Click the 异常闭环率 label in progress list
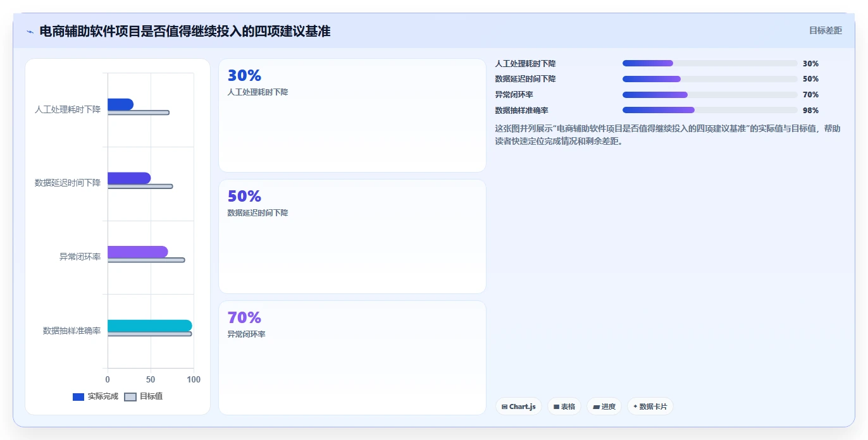The width and height of the screenshot is (868, 440). (x=514, y=95)
